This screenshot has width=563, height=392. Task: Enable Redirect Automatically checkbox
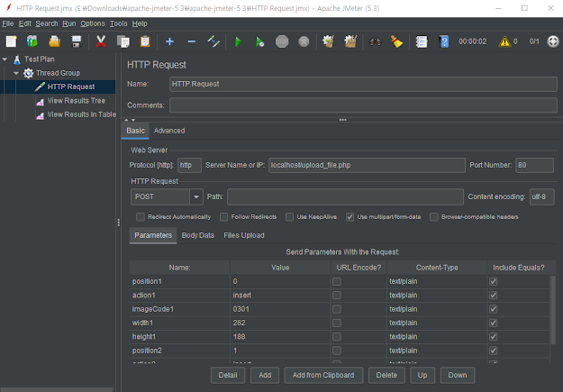[141, 217]
